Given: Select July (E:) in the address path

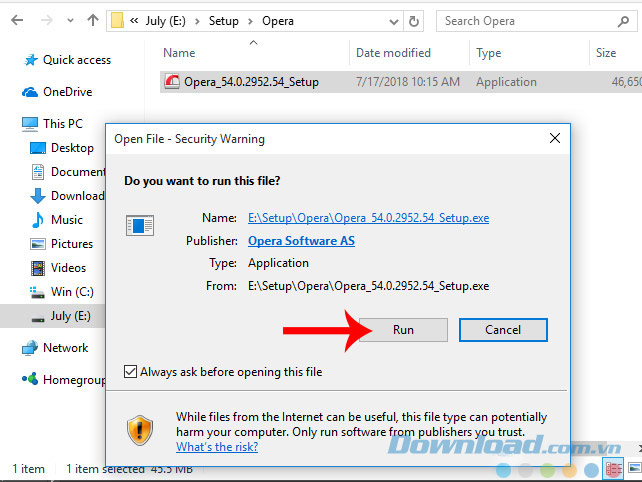Looking at the screenshot, I should (x=165, y=21).
